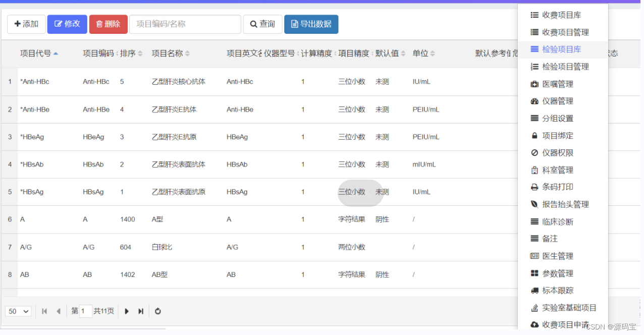The width and height of the screenshot is (644, 335).
Task: Click the refresh icon in pagination bar
Action: pyautogui.click(x=157, y=311)
